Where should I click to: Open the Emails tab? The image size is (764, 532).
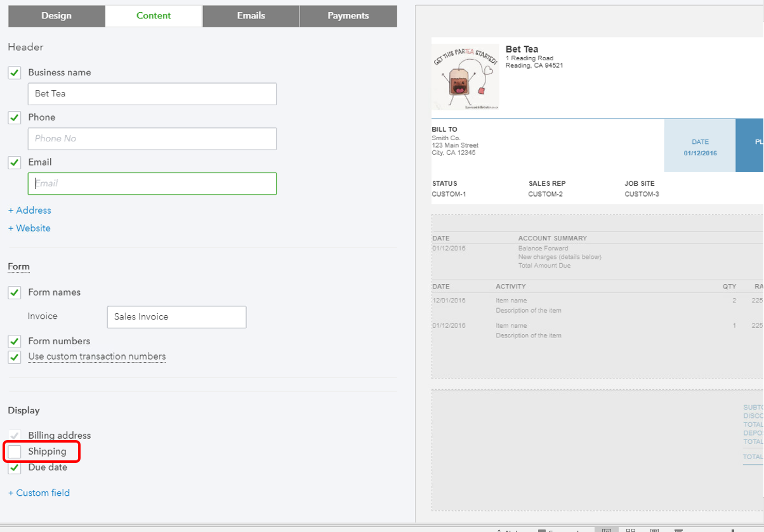point(250,16)
